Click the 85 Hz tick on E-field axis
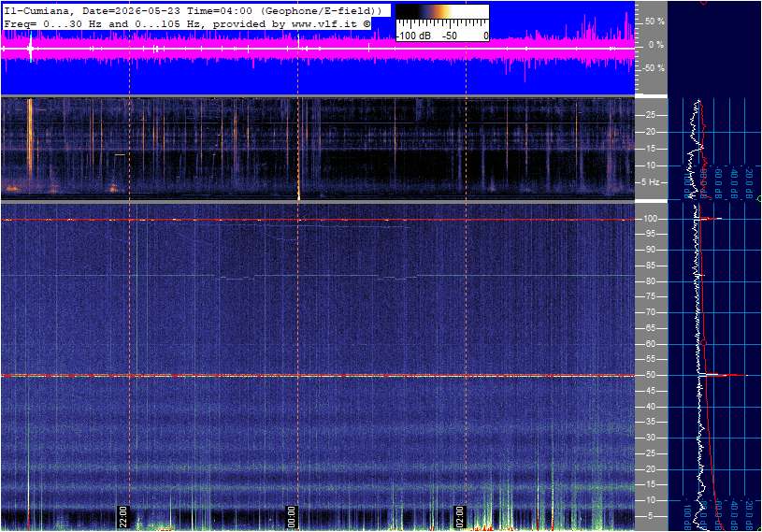Screen dimensions: 762x532 [x=650, y=266]
